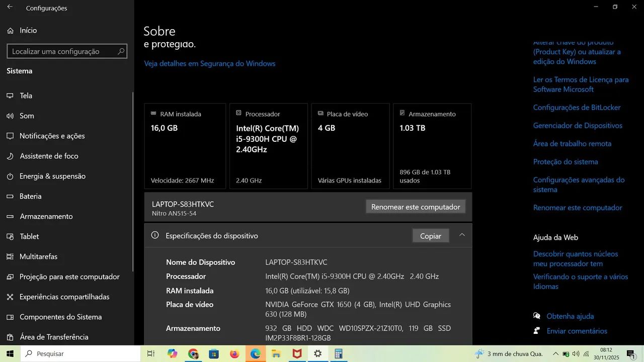Open Calculator from taskbar
Screen dimensions: 644x362
pos(338,354)
